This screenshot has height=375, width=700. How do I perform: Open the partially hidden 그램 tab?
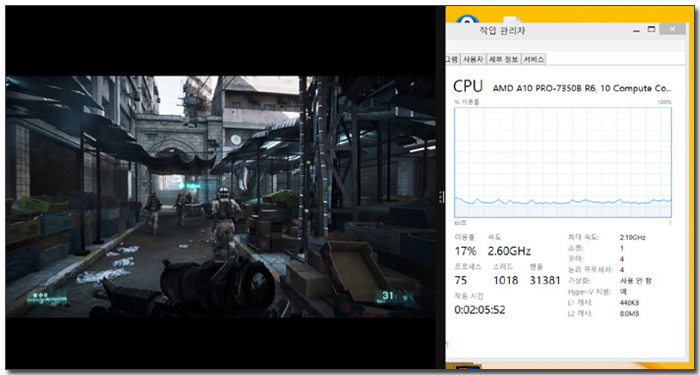pos(452,59)
